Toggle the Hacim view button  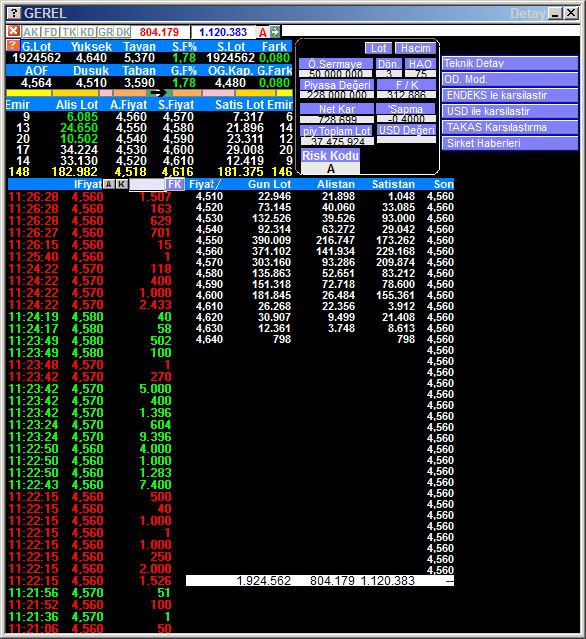(x=415, y=48)
